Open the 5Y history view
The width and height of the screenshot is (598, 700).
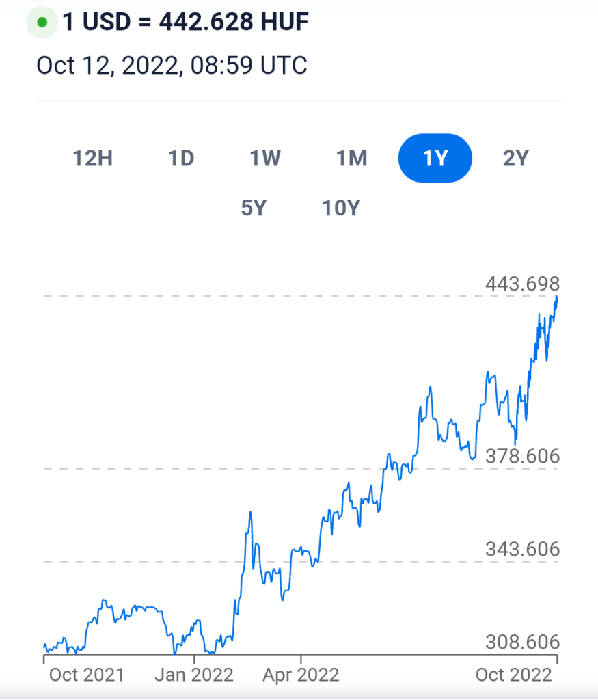coord(253,208)
